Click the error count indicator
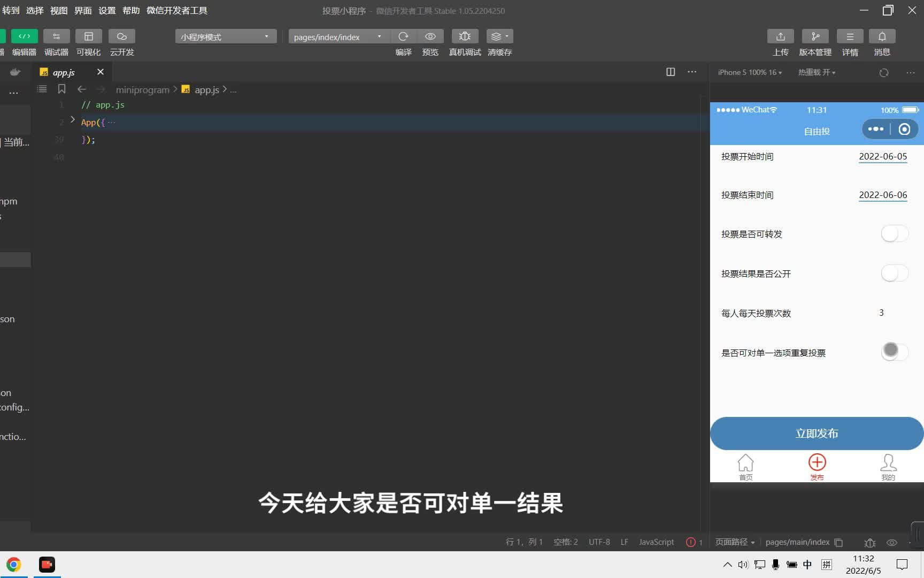This screenshot has width=924, height=578. point(694,542)
